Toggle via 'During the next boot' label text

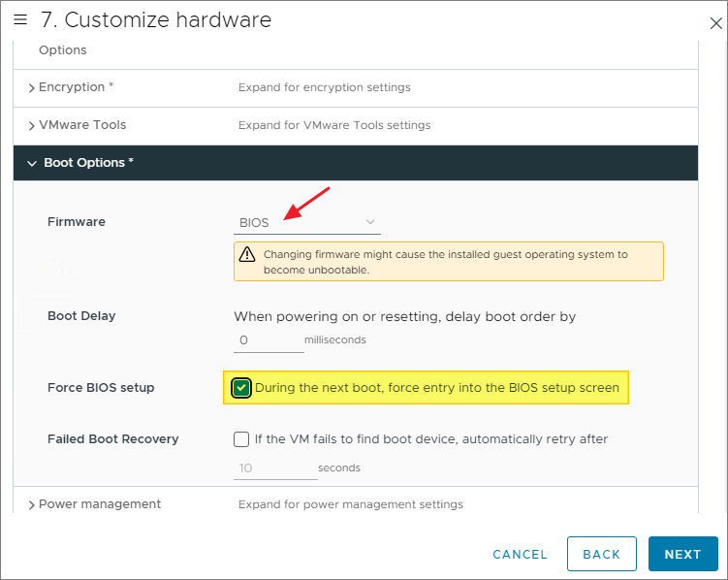click(x=436, y=388)
